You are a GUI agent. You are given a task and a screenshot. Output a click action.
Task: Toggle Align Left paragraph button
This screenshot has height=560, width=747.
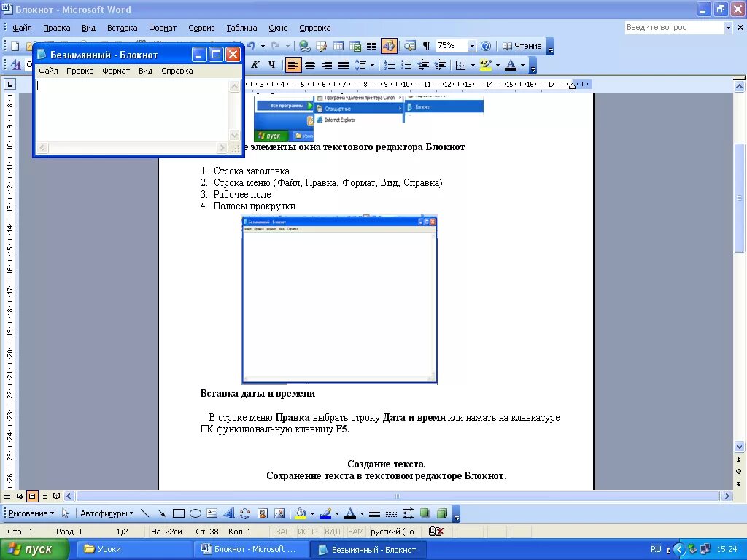click(x=293, y=65)
